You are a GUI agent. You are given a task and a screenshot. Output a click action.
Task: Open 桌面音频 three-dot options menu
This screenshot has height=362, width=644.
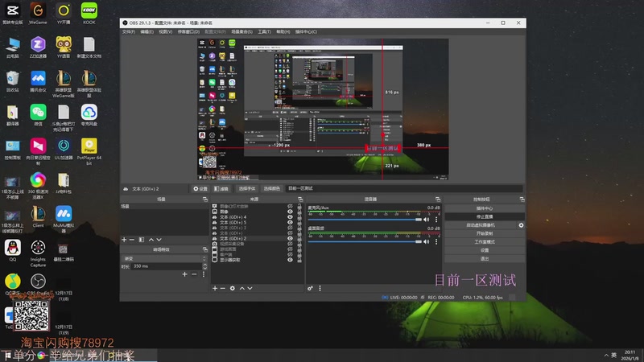coord(436,242)
